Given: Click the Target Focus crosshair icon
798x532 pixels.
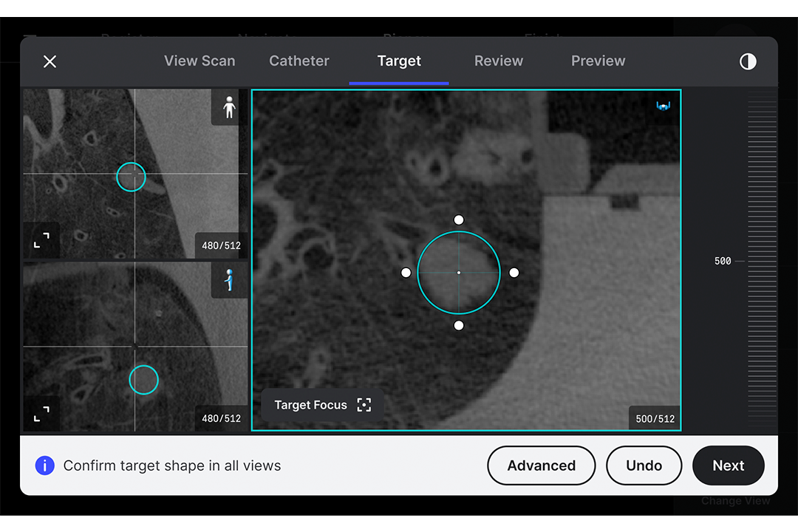Looking at the screenshot, I should point(363,404).
